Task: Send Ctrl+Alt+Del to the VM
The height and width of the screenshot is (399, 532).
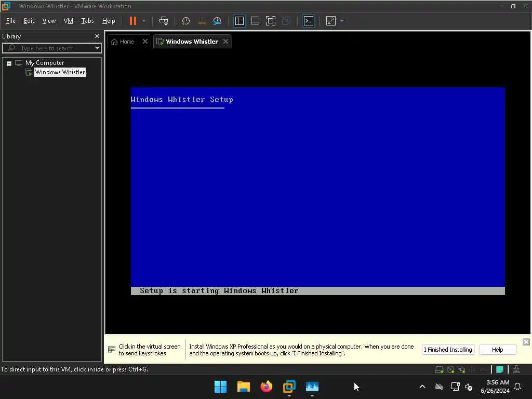Action: (164, 21)
